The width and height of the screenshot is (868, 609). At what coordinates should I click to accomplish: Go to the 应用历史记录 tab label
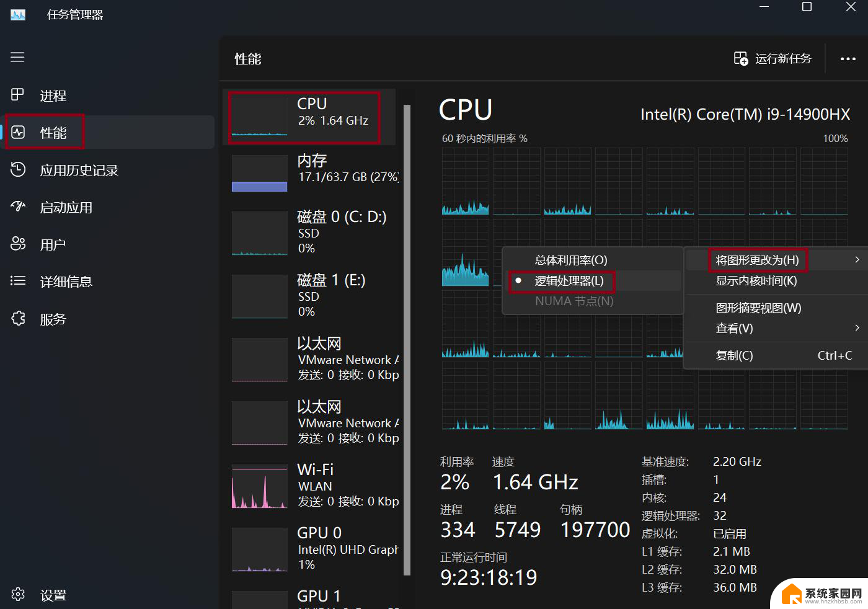pos(79,170)
